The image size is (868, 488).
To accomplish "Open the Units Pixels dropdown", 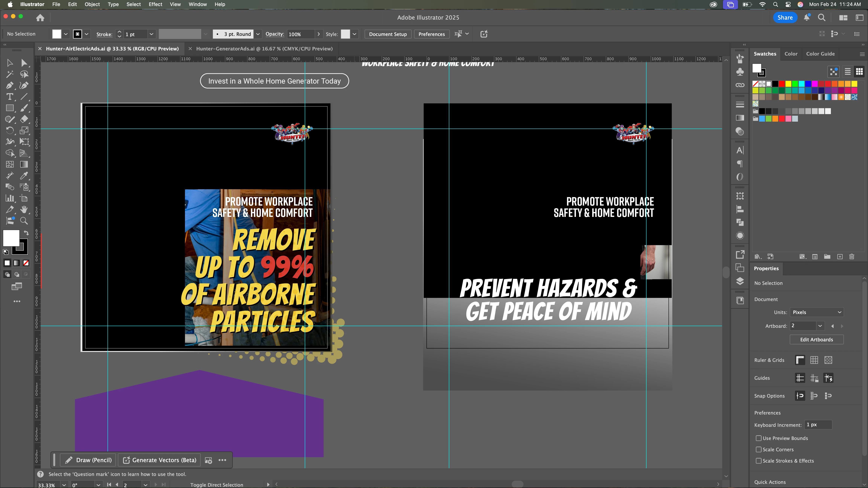I will 816,312.
